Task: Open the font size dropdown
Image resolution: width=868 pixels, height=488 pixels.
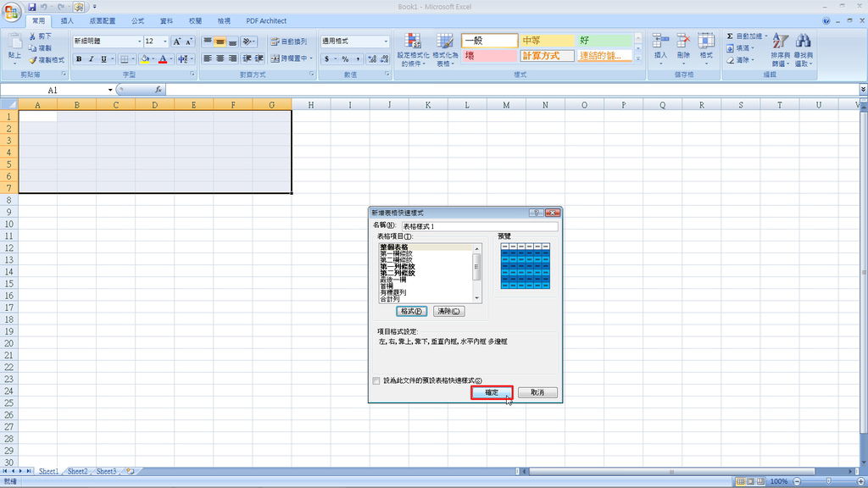Action: tap(165, 42)
